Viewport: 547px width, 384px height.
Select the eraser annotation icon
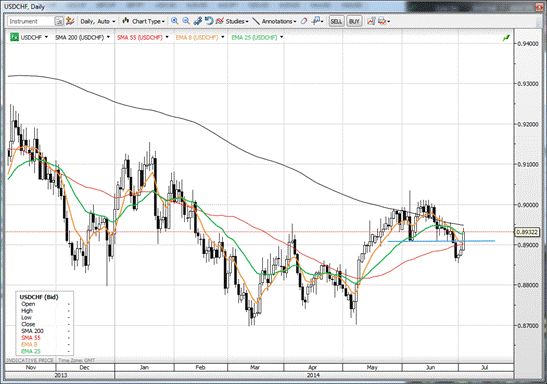pyautogui.click(x=304, y=21)
